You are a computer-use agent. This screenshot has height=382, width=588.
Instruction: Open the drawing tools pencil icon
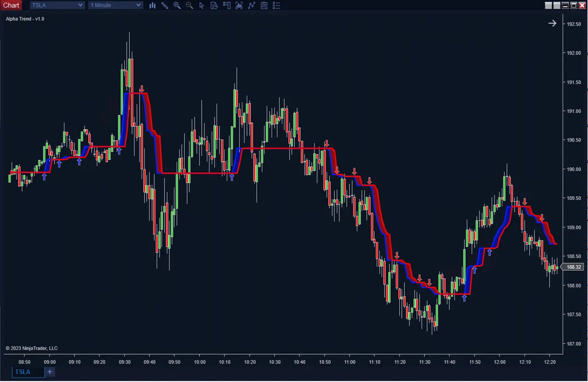(x=164, y=5)
